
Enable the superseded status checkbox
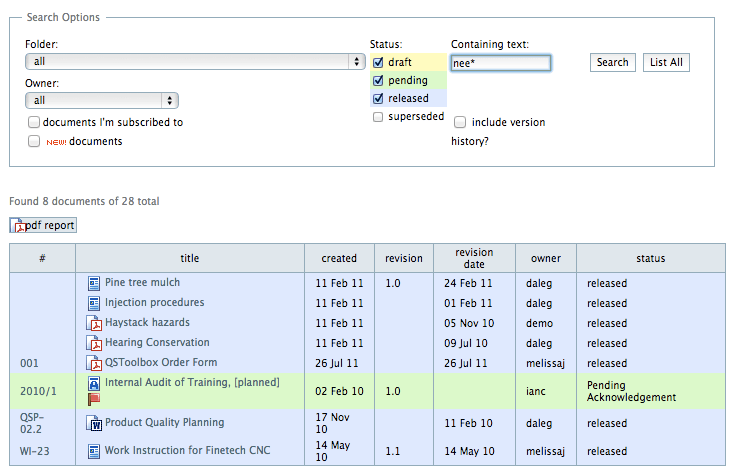pyautogui.click(x=378, y=117)
